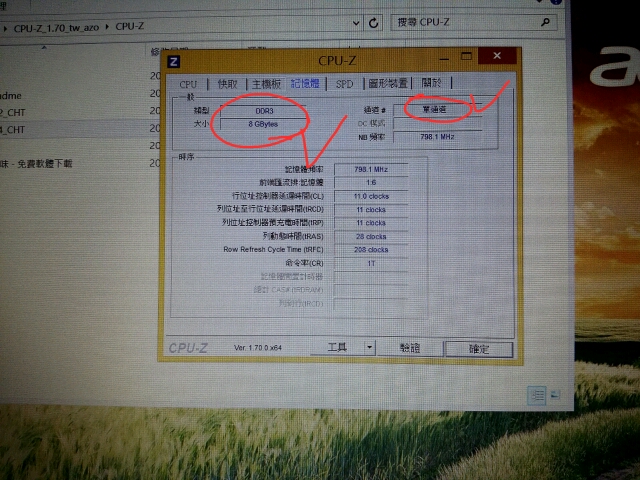This screenshot has width=640, height=480.
Task: Maximize the CPU-Z window
Action: tap(466, 57)
